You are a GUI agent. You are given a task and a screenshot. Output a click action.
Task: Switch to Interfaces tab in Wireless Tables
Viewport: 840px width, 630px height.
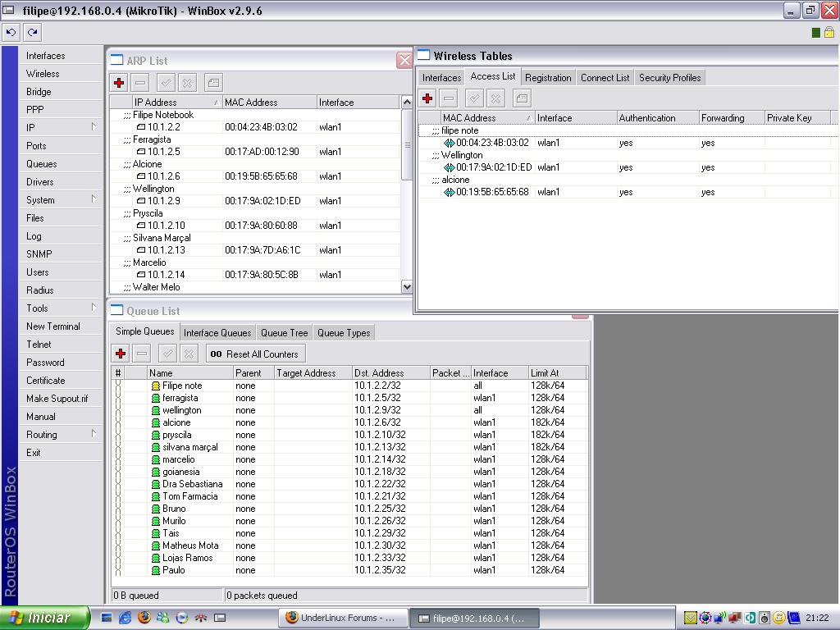pos(441,78)
